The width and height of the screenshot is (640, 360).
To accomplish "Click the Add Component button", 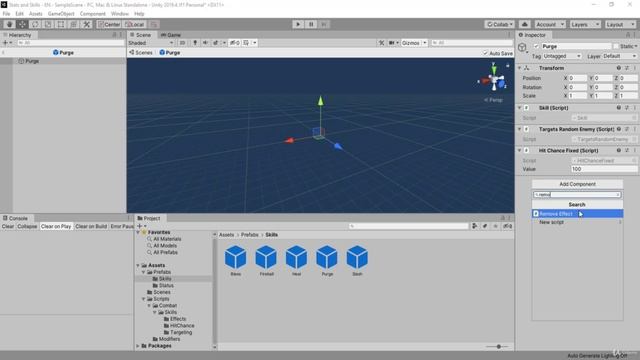I will coord(577,184).
